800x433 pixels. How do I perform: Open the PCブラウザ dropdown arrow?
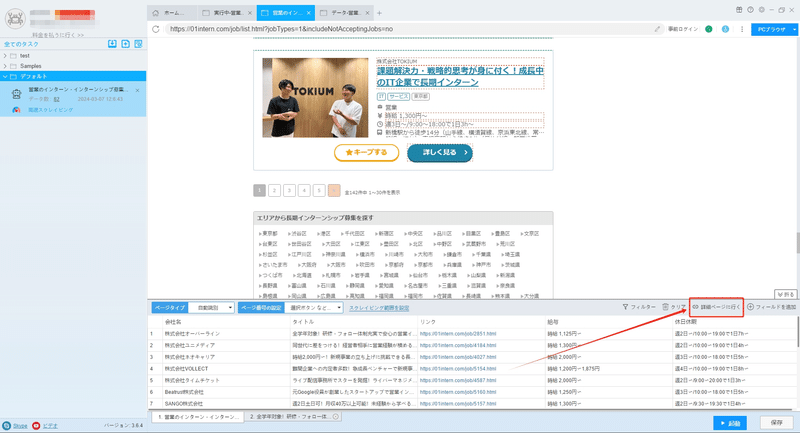point(794,30)
